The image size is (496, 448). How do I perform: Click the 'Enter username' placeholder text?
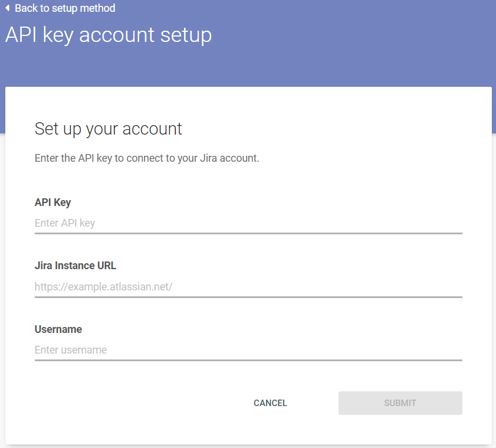(71, 350)
